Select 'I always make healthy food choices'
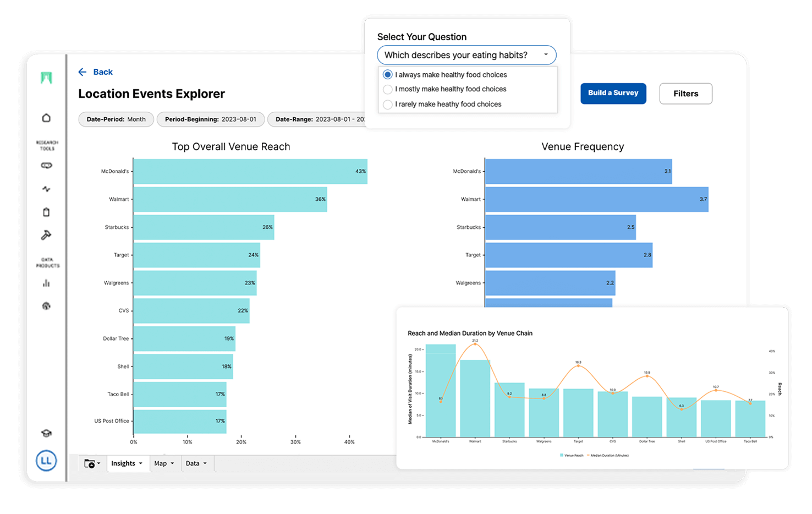812x514 pixels. 445,75
